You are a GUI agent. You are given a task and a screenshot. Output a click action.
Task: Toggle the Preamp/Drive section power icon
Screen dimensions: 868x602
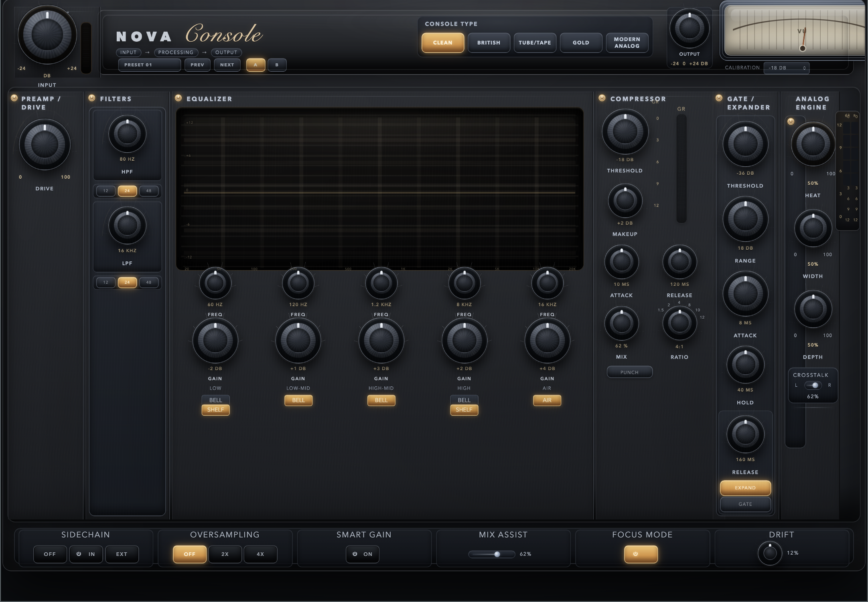tap(14, 98)
